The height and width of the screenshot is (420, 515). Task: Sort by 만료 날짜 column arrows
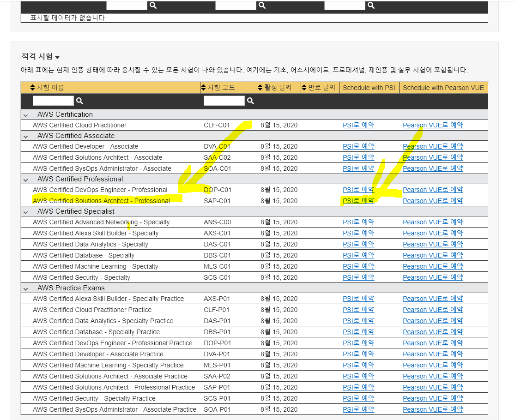[304, 87]
